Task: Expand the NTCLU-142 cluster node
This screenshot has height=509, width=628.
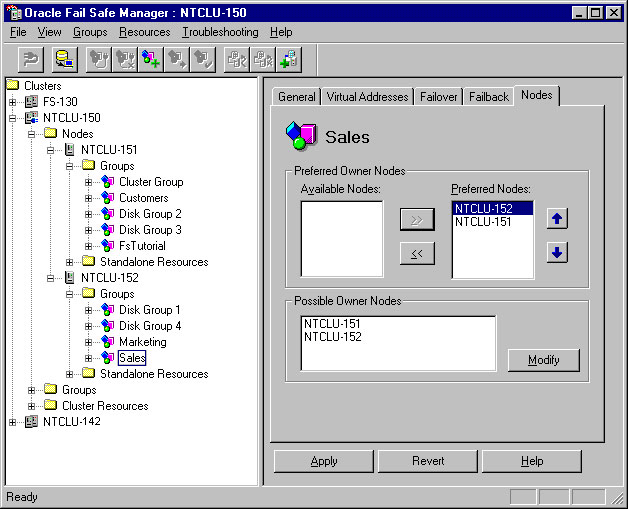Action: pos(12,422)
